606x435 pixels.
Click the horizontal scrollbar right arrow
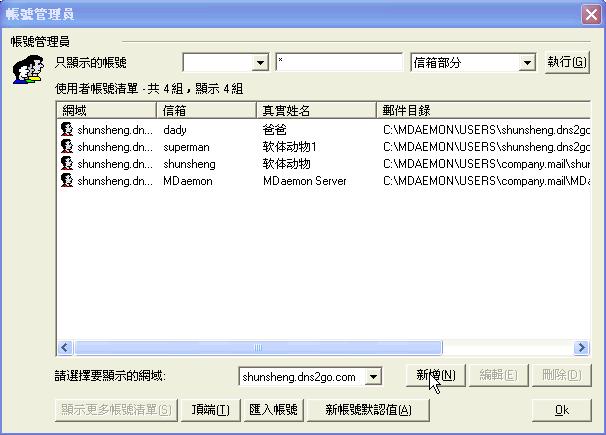tap(581, 348)
